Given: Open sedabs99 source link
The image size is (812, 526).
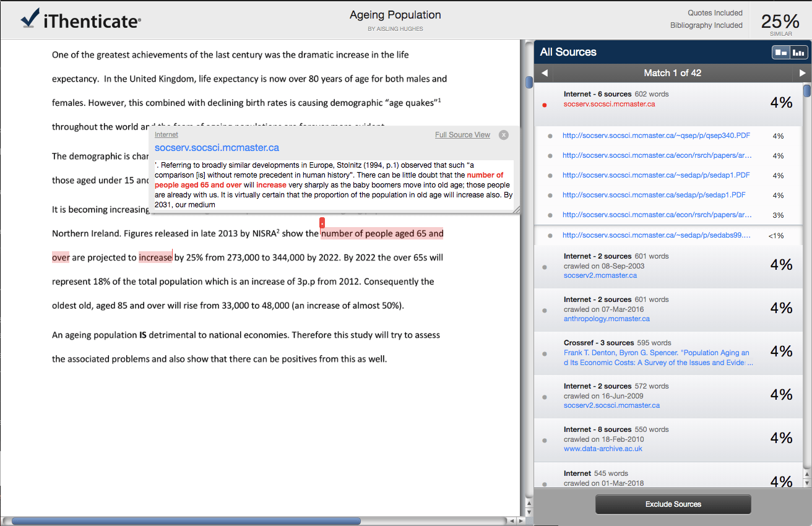Looking at the screenshot, I should pos(657,235).
